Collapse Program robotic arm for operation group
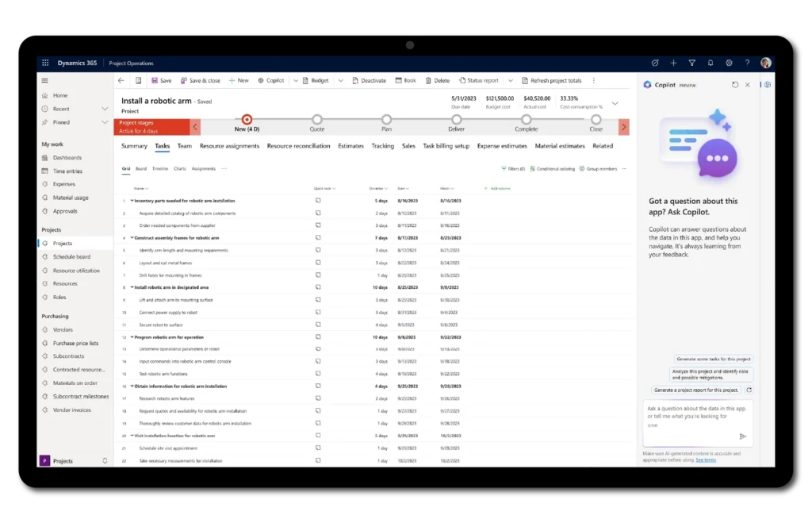This screenshot has width=812, height=523. coord(132,337)
